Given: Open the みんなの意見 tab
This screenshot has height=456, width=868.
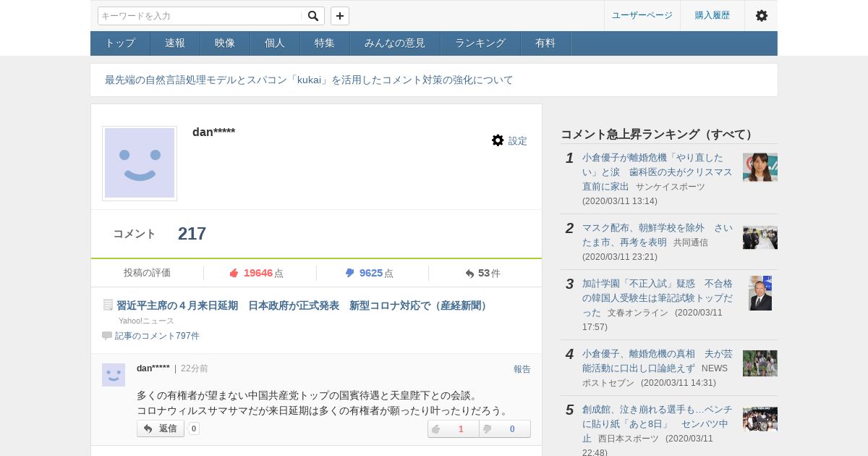Looking at the screenshot, I should click(x=395, y=43).
